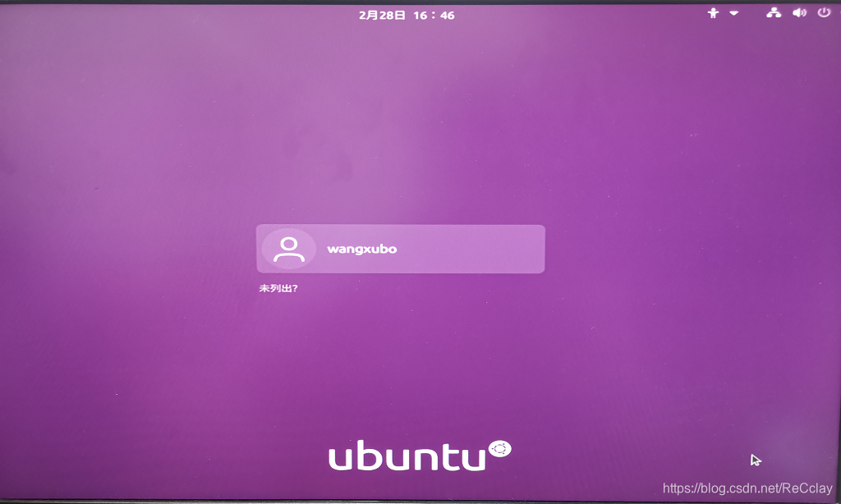Click the "未列出?" not listed link
Viewport: 841px width, 504px height.
click(x=278, y=288)
